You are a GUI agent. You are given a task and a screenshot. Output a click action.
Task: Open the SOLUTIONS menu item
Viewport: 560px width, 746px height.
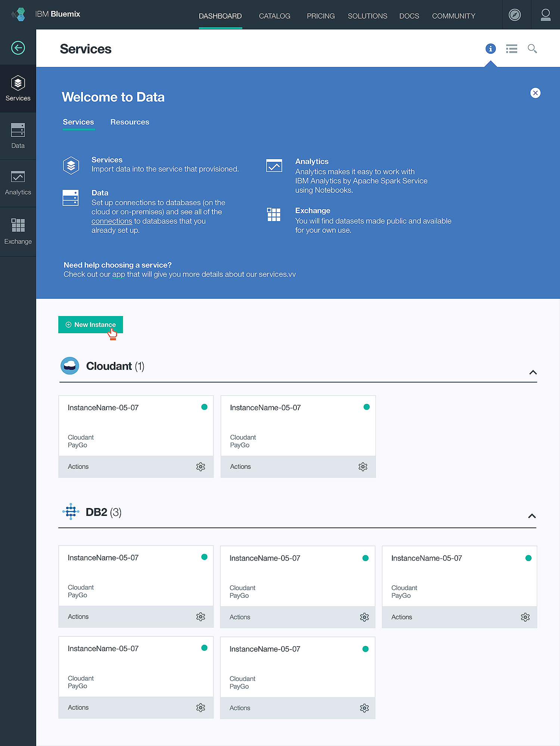367,16
